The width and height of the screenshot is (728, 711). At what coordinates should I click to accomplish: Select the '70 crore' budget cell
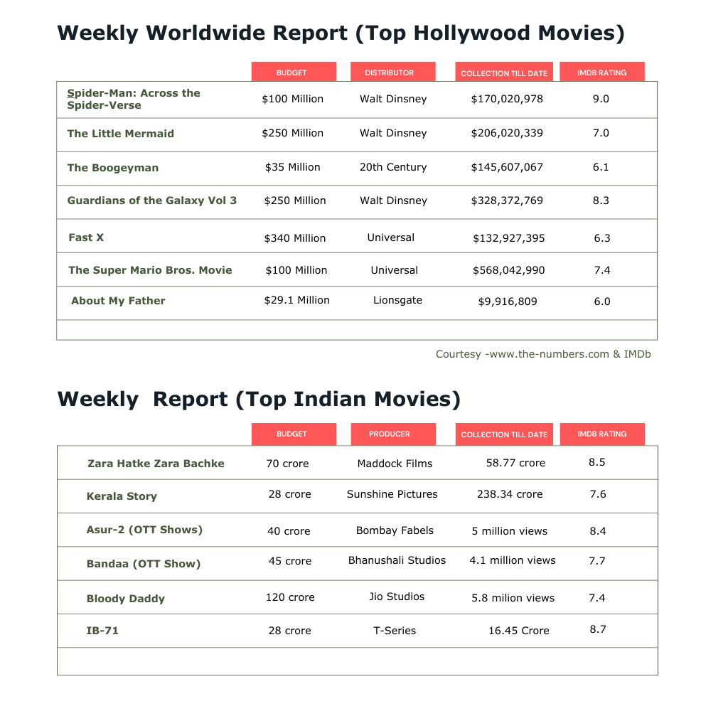coord(287,464)
